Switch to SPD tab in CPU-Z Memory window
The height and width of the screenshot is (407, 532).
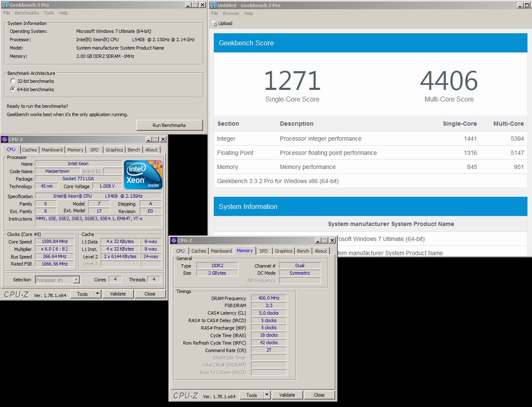coord(264,251)
